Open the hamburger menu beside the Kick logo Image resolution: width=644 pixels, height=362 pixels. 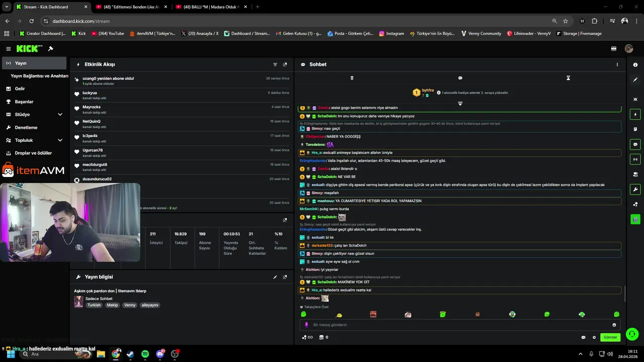8,49
